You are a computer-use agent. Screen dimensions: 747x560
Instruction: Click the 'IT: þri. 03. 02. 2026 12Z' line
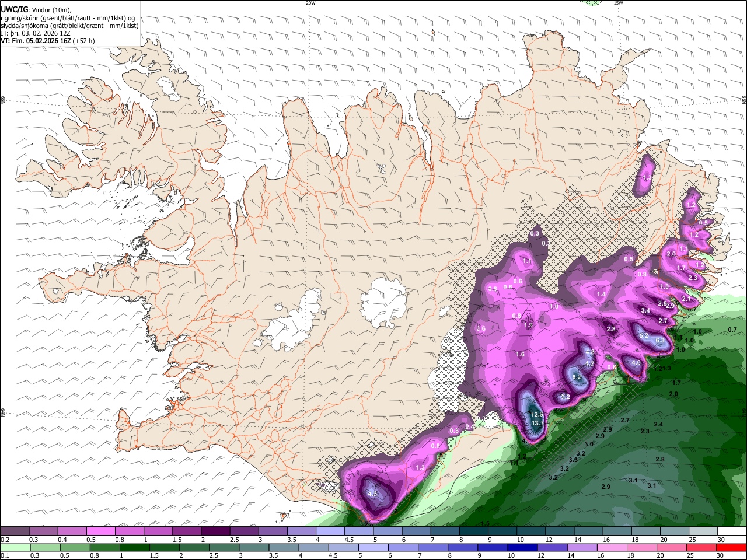(37, 33)
